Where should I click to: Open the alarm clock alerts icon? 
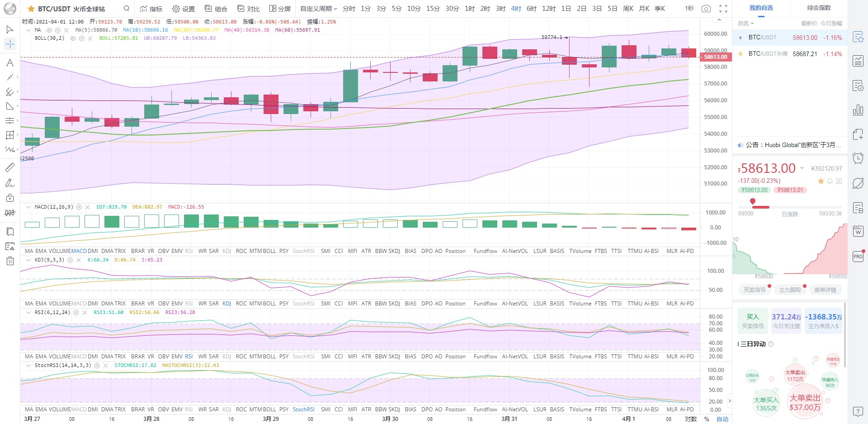[x=858, y=158]
